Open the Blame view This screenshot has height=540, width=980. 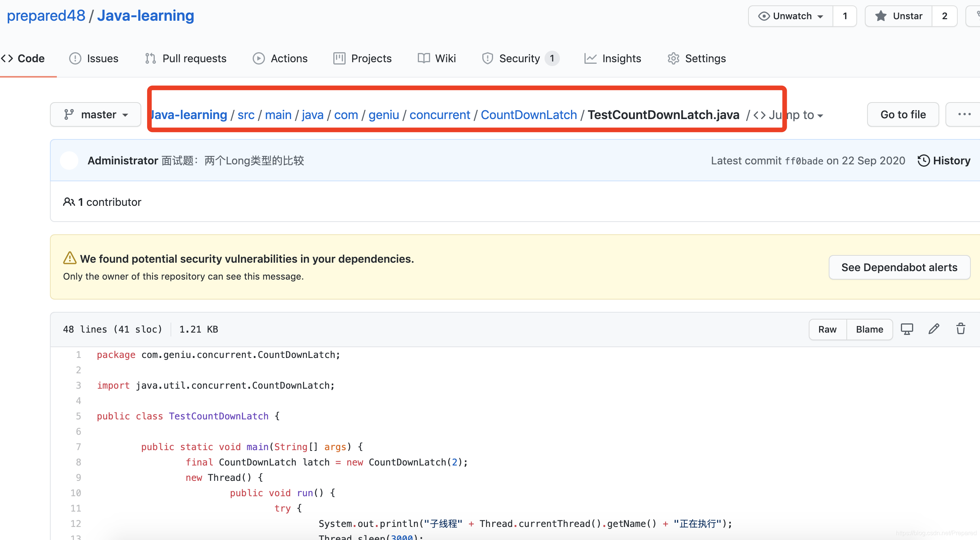pos(869,330)
